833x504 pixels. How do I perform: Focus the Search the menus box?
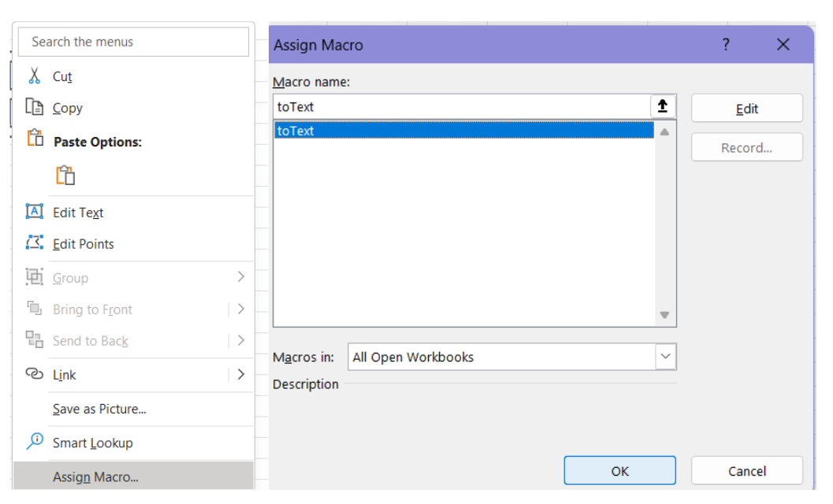(133, 42)
